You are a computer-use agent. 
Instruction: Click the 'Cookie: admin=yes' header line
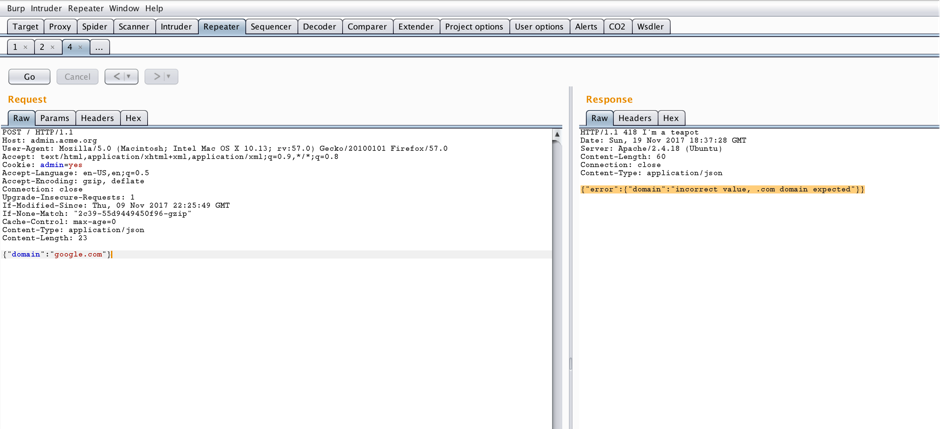click(x=43, y=165)
